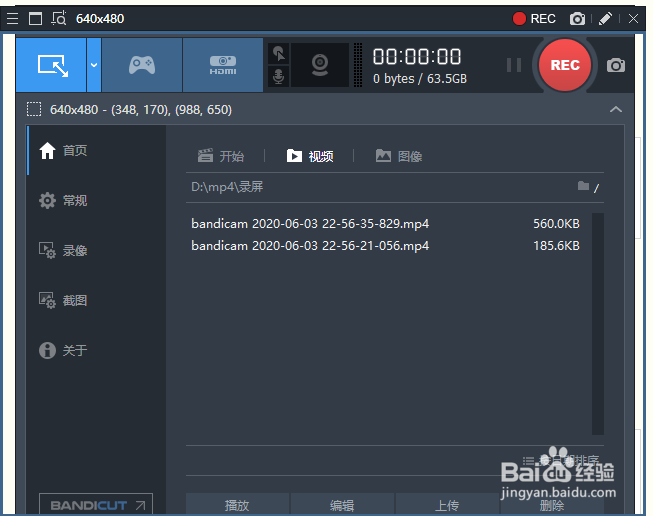Image resolution: width=653 pixels, height=516 pixels.
Task: Select screen rectangle recording mode
Action: 51,65
